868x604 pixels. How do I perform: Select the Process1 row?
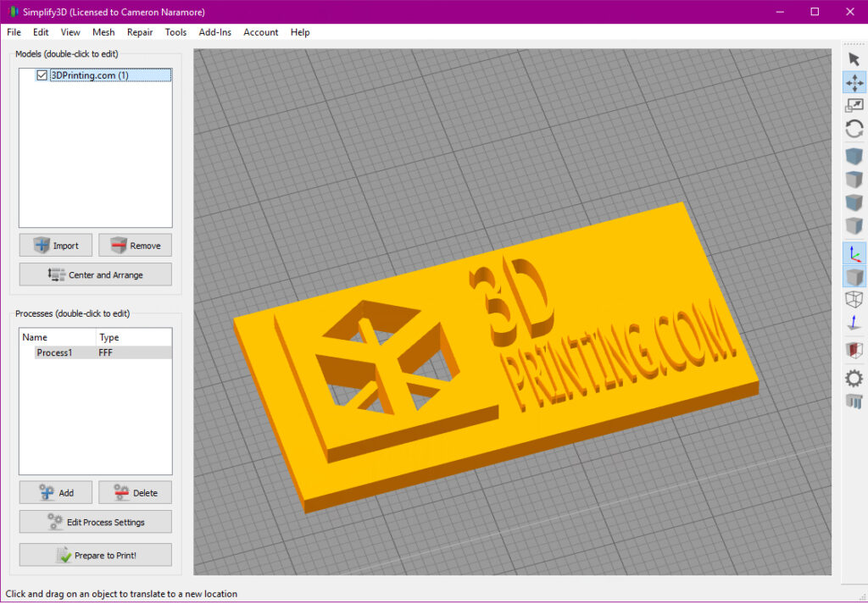tap(103, 352)
